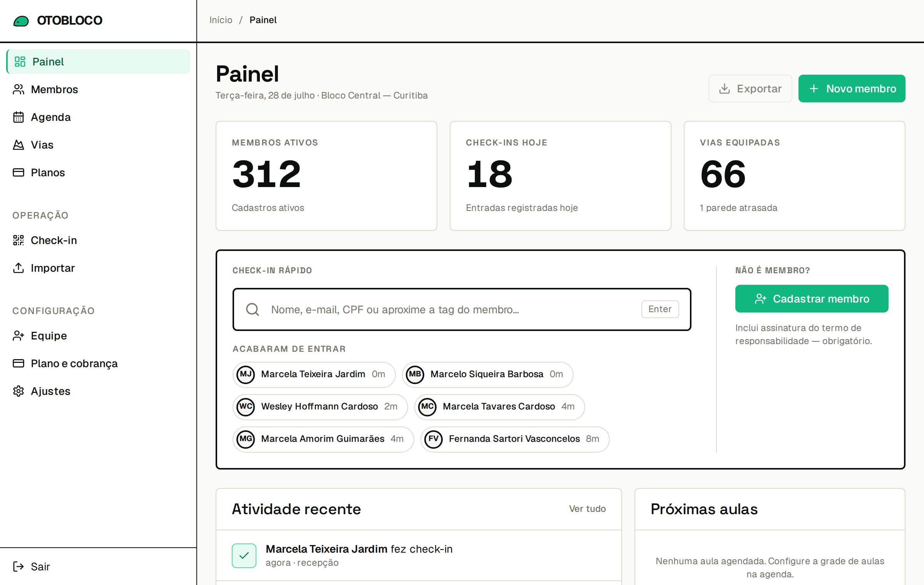Click the FV avatar chip icon

tap(434, 439)
